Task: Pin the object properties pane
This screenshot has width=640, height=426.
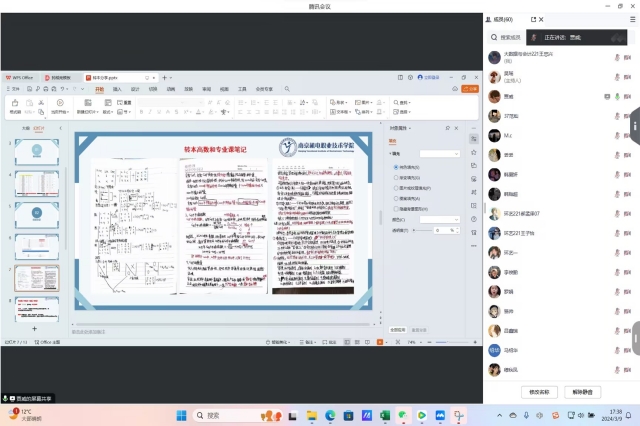Action: (x=449, y=128)
